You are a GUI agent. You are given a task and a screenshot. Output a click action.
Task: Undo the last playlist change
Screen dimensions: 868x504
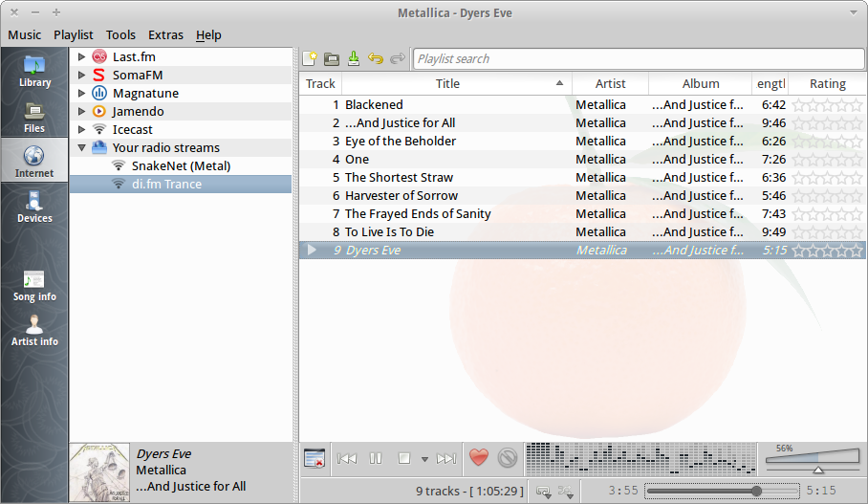pyautogui.click(x=376, y=58)
